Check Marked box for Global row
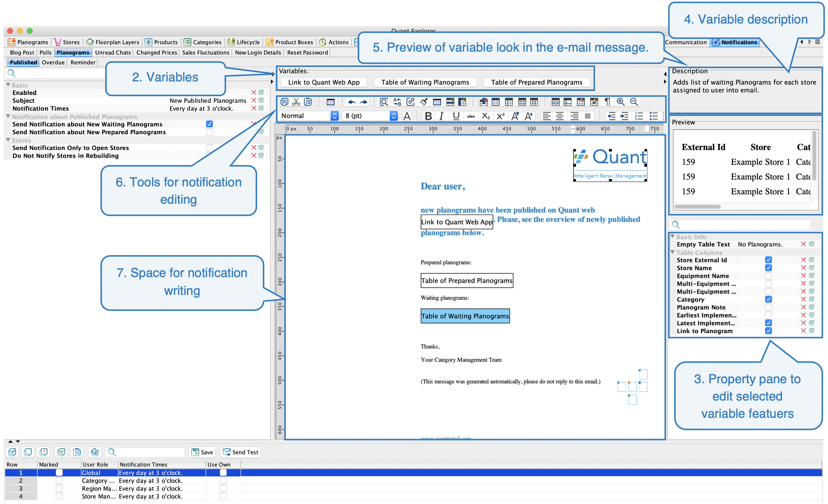 click(x=59, y=472)
